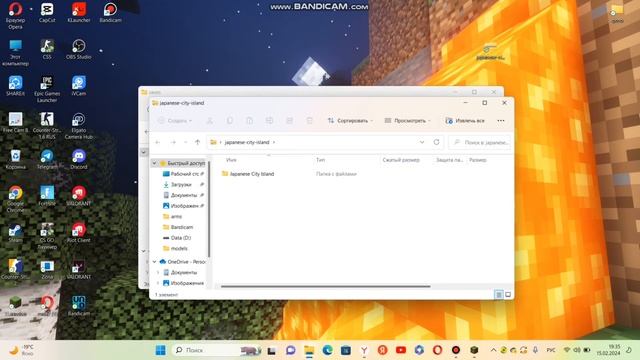Viewport: 640px width, 360px height.
Task: Open File Explorer from the taskbar
Action: [309, 350]
